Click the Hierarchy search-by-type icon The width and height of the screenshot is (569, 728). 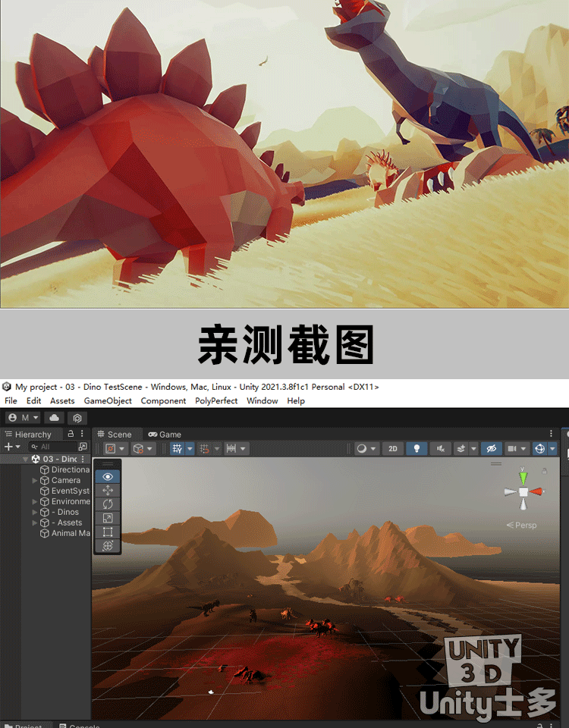coord(83,447)
